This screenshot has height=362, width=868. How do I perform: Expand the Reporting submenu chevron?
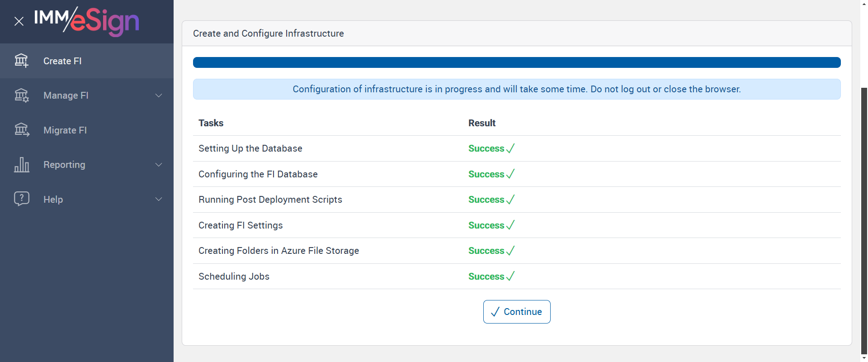click(159, 165)
